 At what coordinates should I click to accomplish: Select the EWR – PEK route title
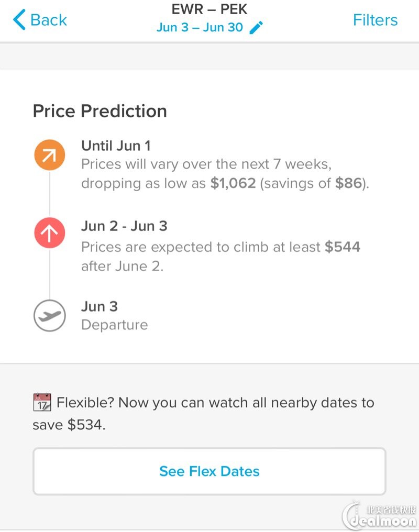[210, 9]
